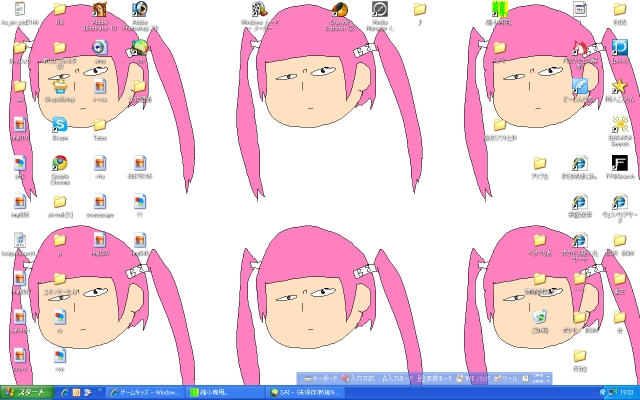Open the Drawing Explorer desktop icon
640x400 pixels.
pos(340,10)
